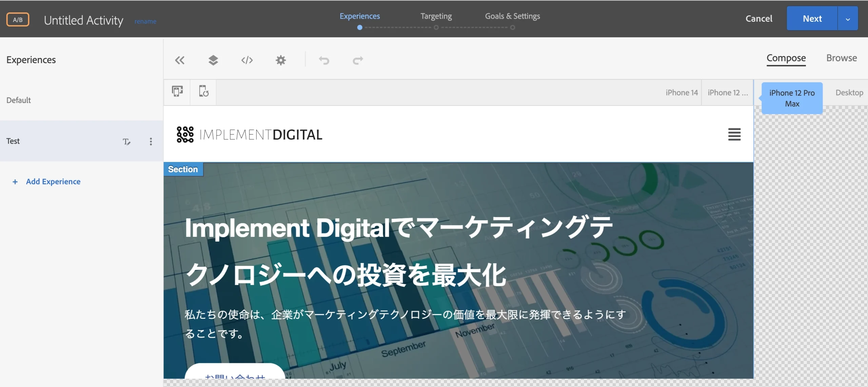This screenshot has height=387, width=868.
Task: Rotate the device orientation icon
Action: [203, 92]
